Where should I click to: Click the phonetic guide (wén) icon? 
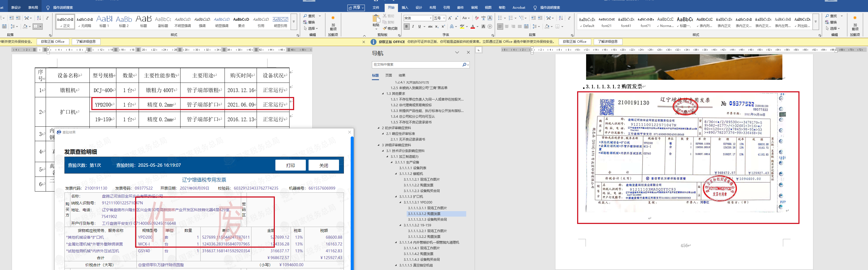coord(483,18)
